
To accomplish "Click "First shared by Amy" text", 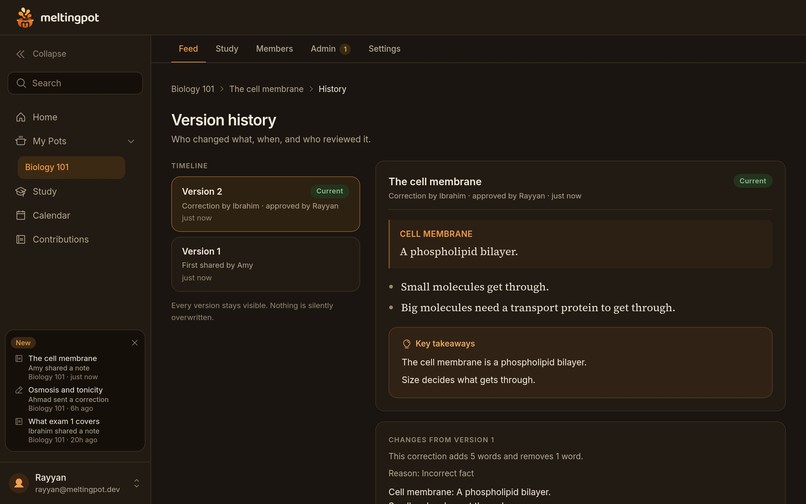I will 217,265.
